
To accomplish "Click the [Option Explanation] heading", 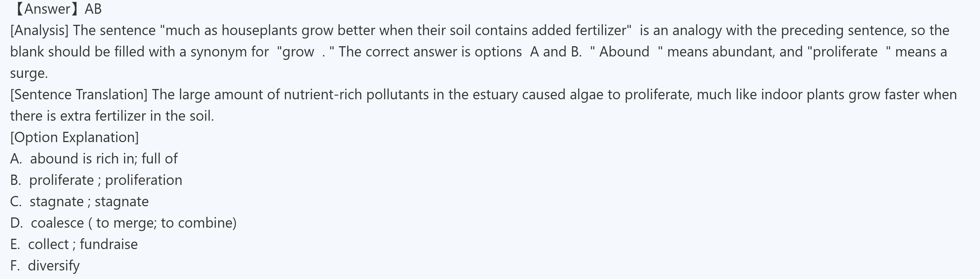I will pos(74,137).
